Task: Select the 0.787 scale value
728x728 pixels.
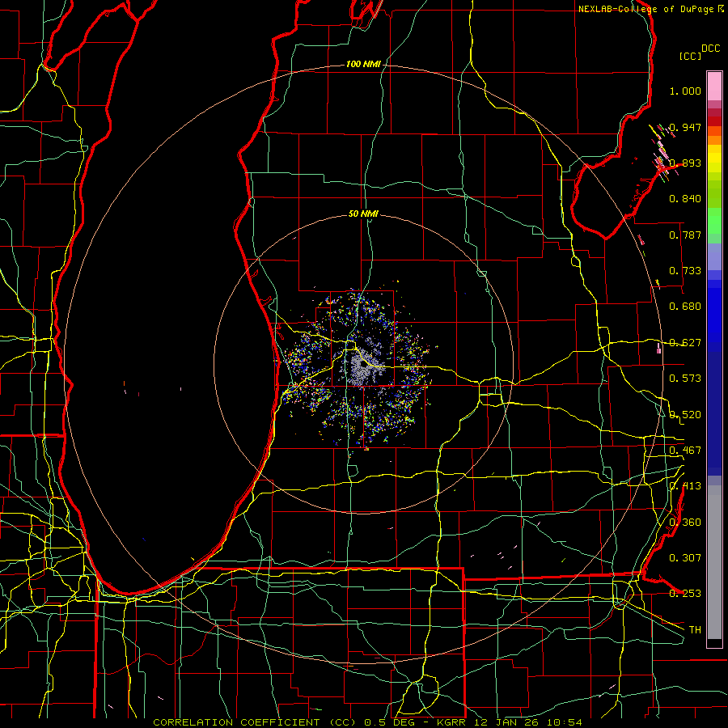Action: tap(685, 235)
